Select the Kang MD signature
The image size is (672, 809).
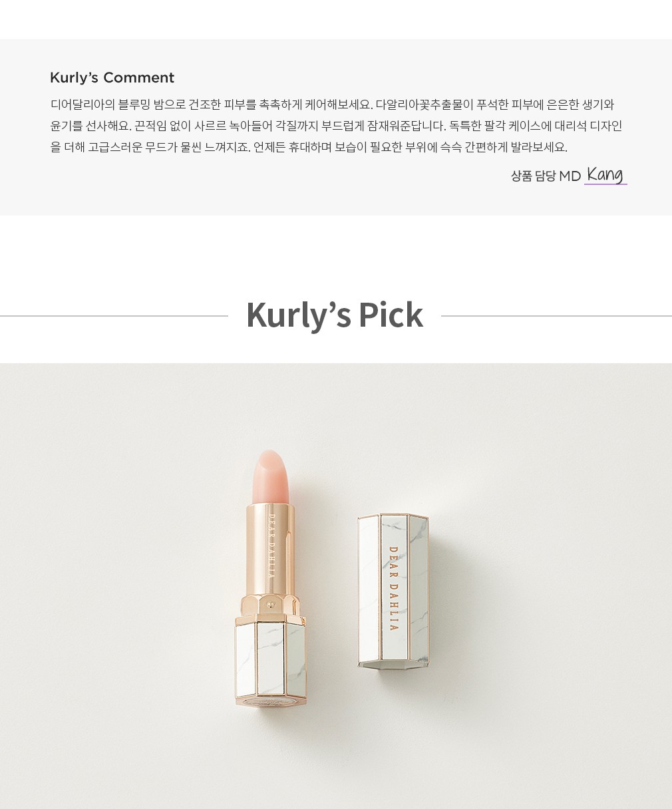(x=605, y=174)
